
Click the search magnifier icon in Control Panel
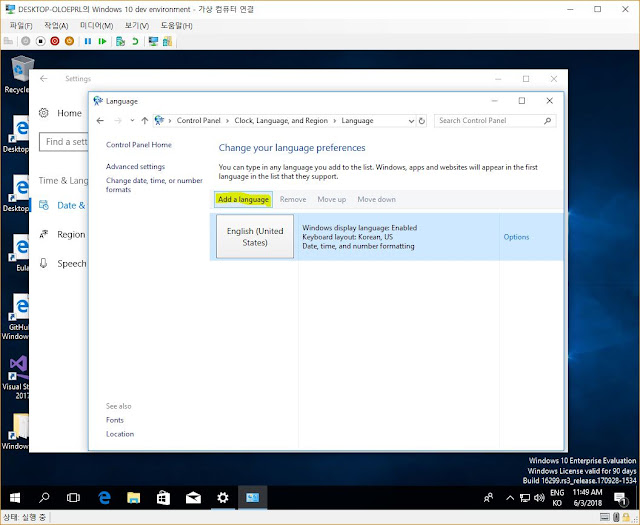pos(547,120)
